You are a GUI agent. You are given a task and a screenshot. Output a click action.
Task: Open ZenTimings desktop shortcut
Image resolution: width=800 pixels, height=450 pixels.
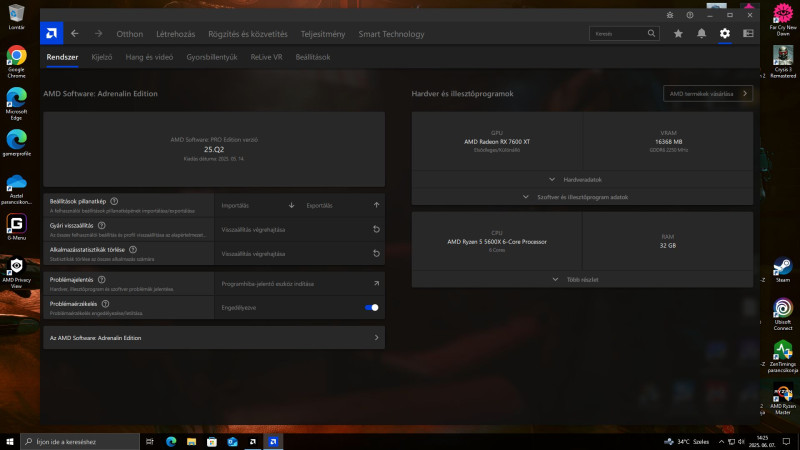(783, 357)
